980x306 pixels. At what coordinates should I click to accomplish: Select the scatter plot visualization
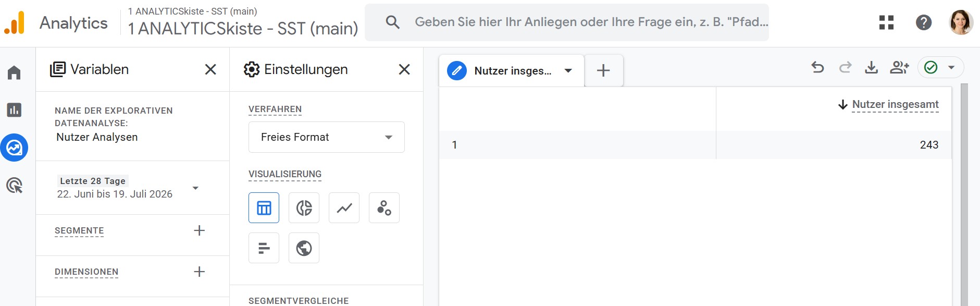384,208
